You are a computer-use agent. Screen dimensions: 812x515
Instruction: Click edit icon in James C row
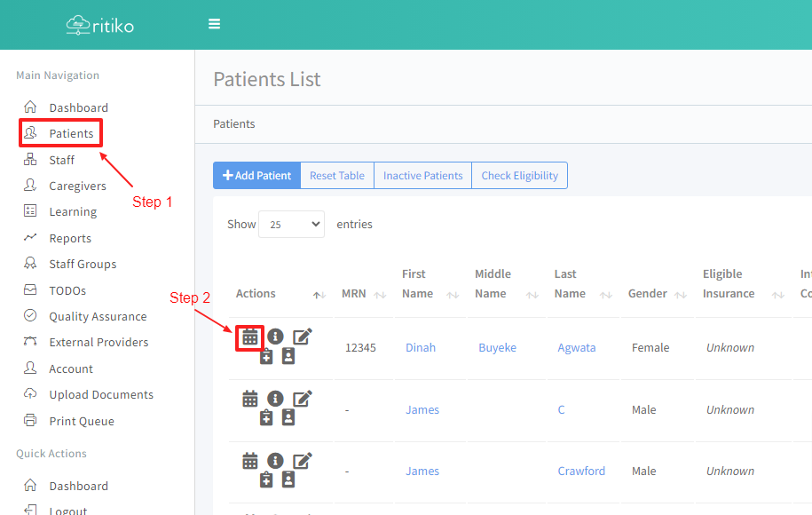click(303, 399)
